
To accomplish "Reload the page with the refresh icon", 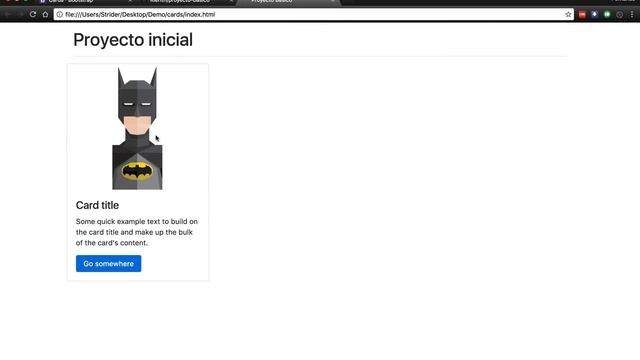I will tap(33, 14).
